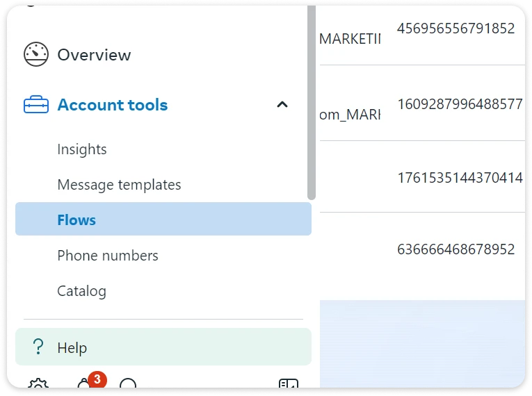The height and width of the screenshot is (396, 532).
Task: Select the highlighted Flows item
Action: [76, 220]
